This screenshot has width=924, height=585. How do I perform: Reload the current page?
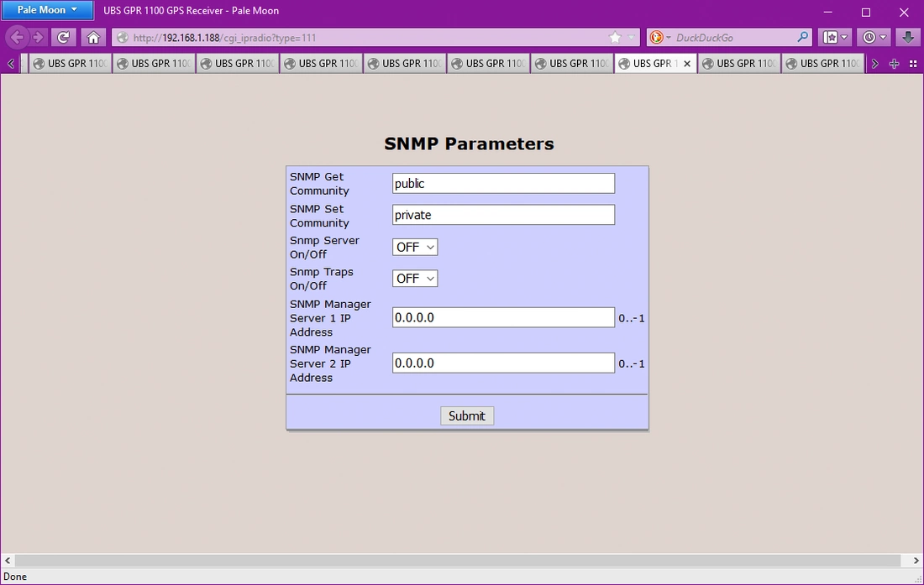pyautogui.click(x=63, y=38)
